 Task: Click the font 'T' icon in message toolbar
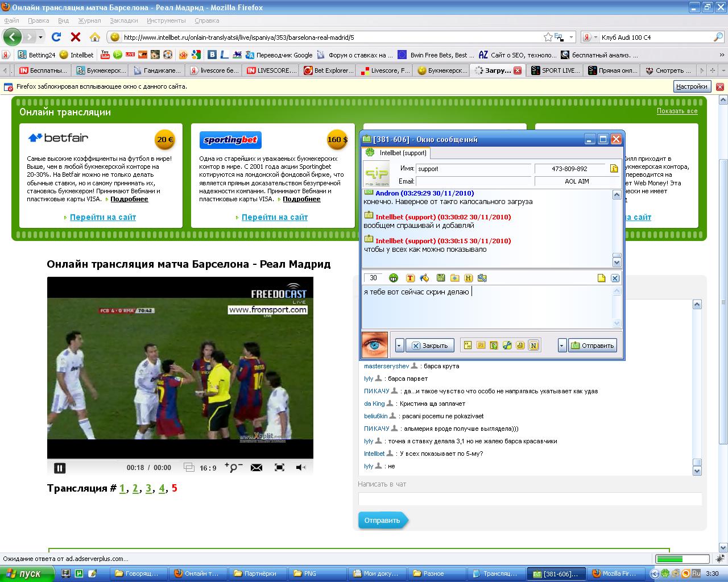[x=410, y=278]
